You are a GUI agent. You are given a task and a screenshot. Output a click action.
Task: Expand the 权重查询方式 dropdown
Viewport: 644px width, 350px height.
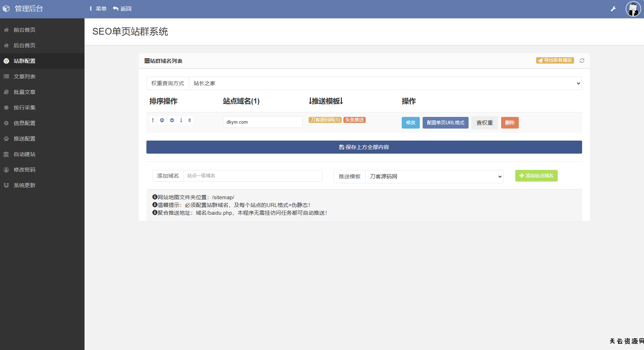pyautogui.click(x=385, y=83)
